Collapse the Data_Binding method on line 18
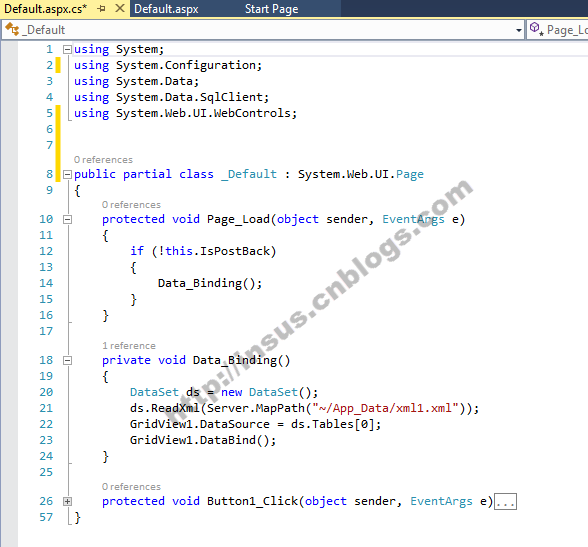The width and height of the screenshot is (588, 547). coord(67,360)
